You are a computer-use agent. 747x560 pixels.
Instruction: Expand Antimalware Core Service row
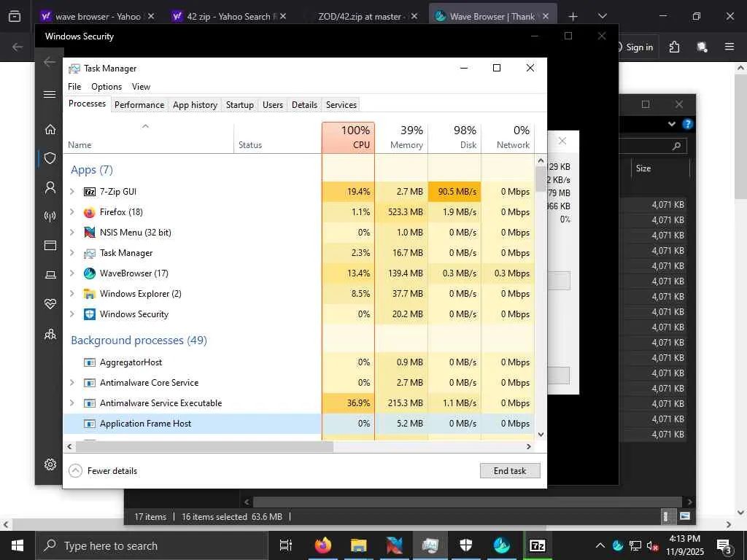click(72, 382)
